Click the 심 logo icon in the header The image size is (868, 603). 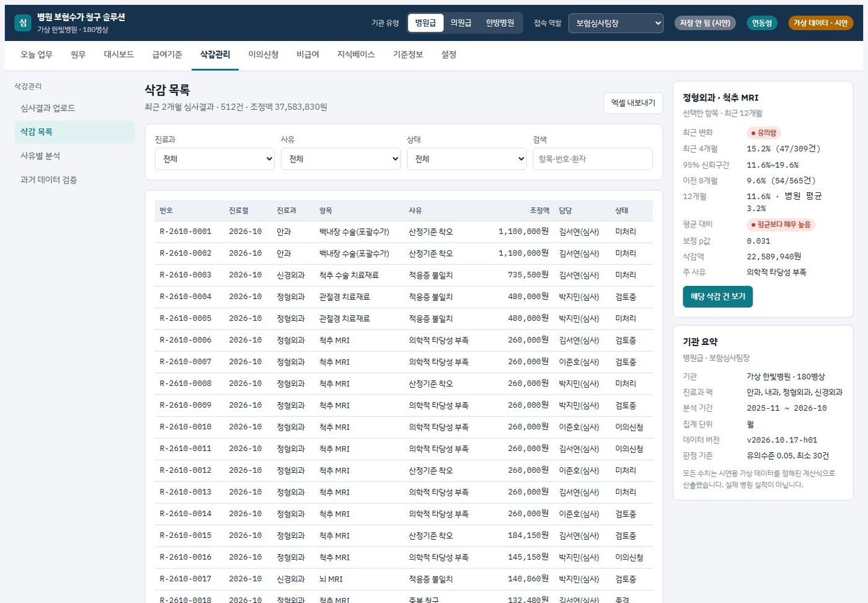pos(22,23)
